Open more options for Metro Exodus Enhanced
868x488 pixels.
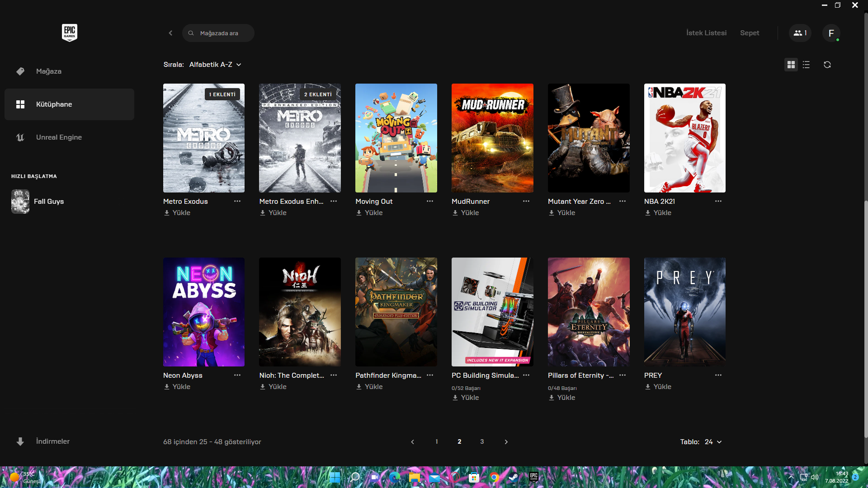coord(334,201)
